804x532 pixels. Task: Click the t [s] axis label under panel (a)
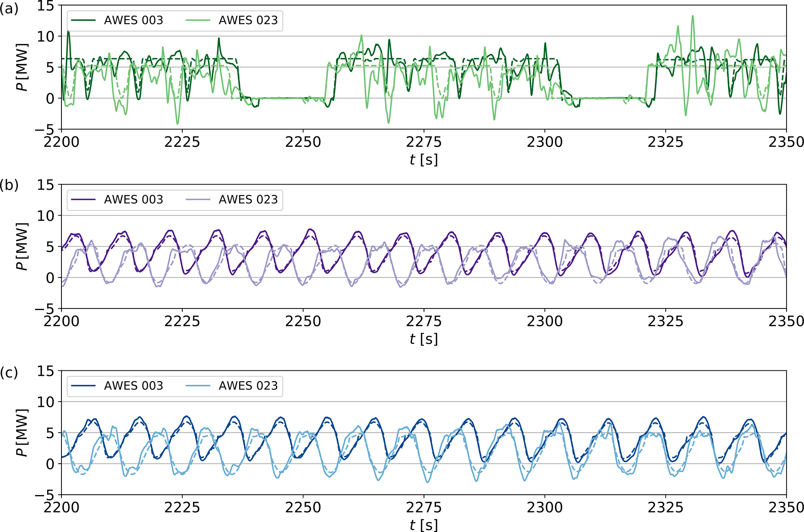tap(424, 160)
